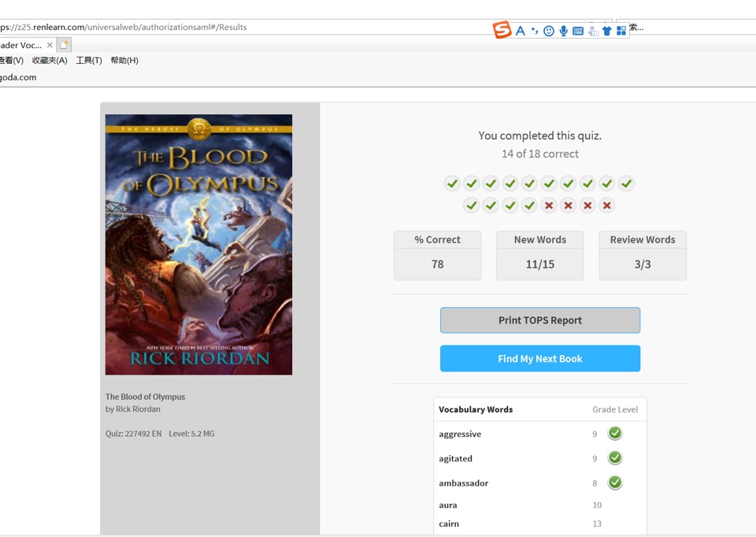This screenshot has height=537, width=756.
Task: Click green check beside aggressive
Action: click(x=615, y=433)
